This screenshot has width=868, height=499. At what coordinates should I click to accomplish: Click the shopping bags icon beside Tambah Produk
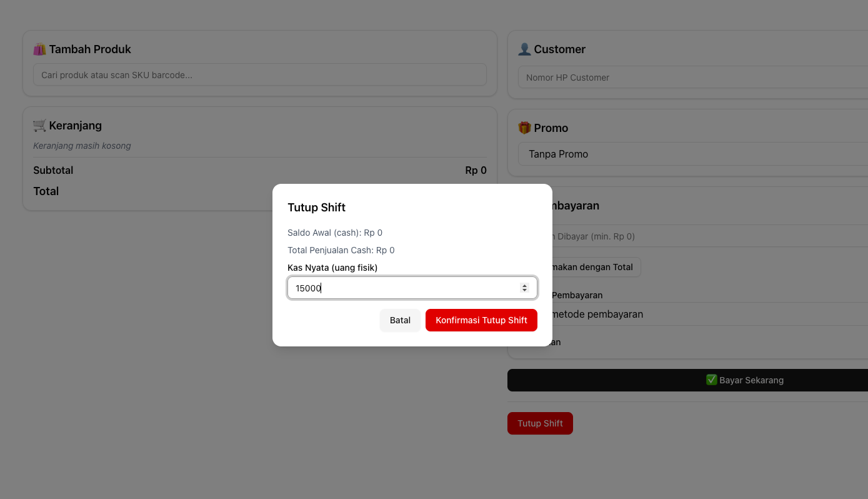coord(39,49)
